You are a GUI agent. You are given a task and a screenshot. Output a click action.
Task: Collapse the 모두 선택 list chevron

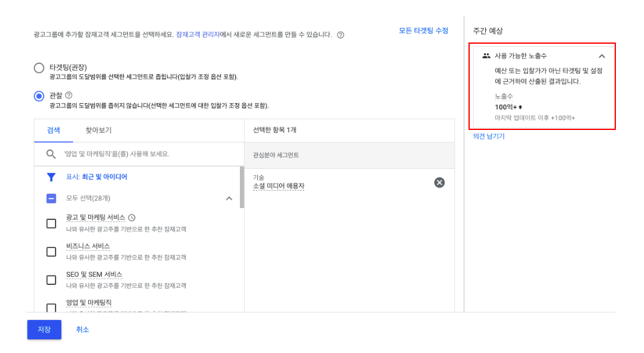click(x=229, y=199)
